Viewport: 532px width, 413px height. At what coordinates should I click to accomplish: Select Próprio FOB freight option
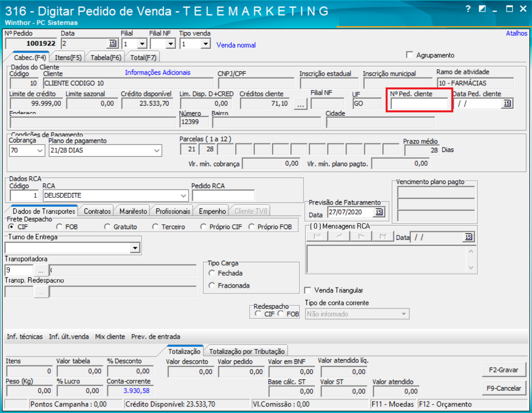pyautogui.click(x=251, y=227)
